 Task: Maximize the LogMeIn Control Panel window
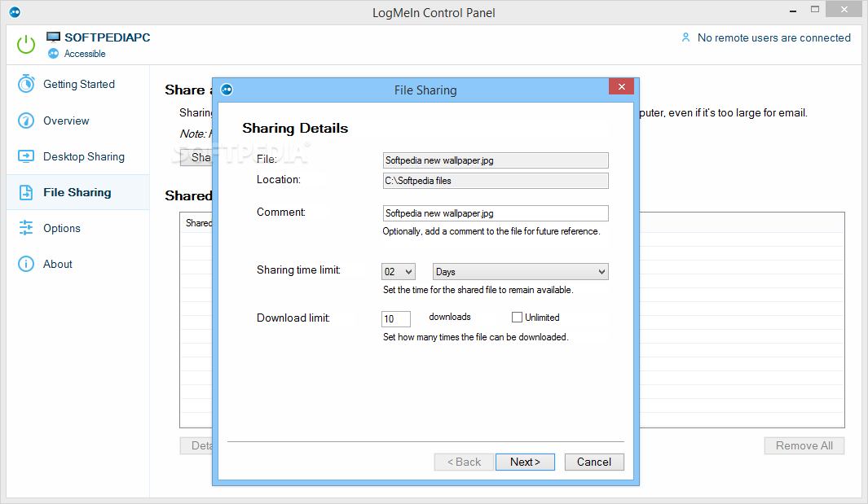point(815,10)
